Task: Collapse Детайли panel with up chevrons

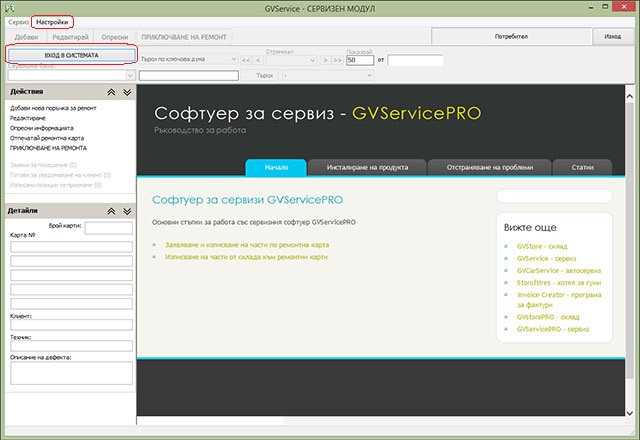Action: click(111, 211)
